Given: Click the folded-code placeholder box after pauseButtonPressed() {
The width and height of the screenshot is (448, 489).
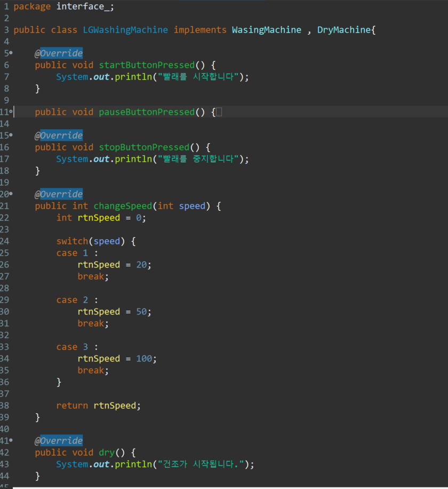Looking at the screenshot, I should (x=219, y=112).
